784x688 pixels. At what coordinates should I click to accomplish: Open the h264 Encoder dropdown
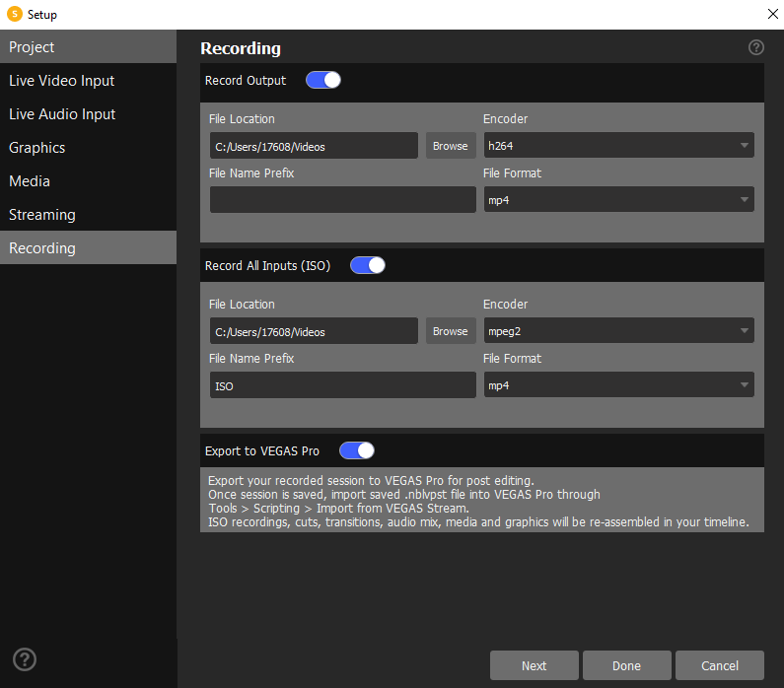pyautogui.click(x=618, y=146)
